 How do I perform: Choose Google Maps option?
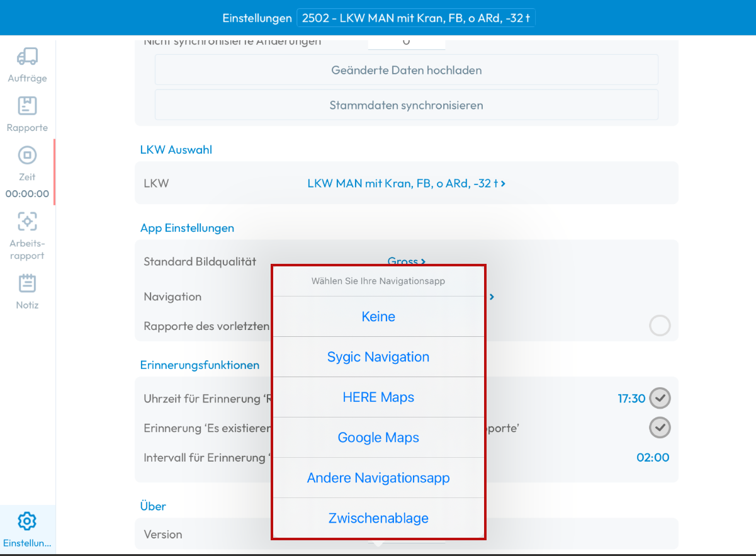tap(378, 438)
